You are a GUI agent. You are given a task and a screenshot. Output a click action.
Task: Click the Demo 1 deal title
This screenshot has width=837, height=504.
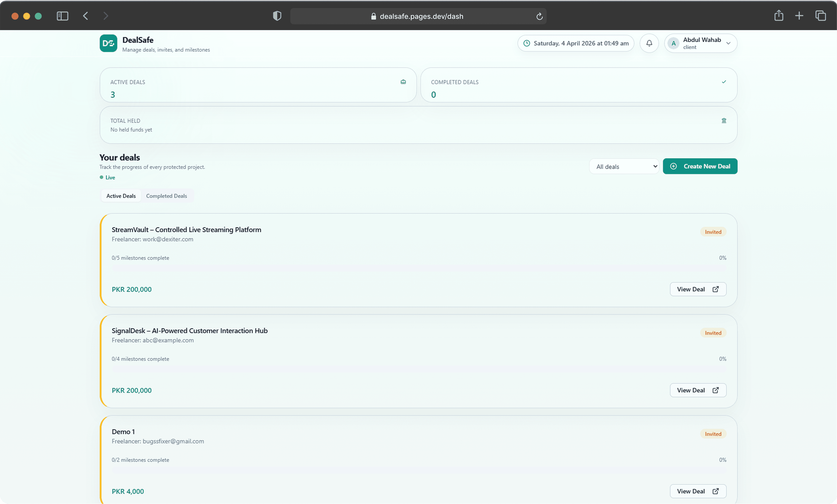coord(123,432)
